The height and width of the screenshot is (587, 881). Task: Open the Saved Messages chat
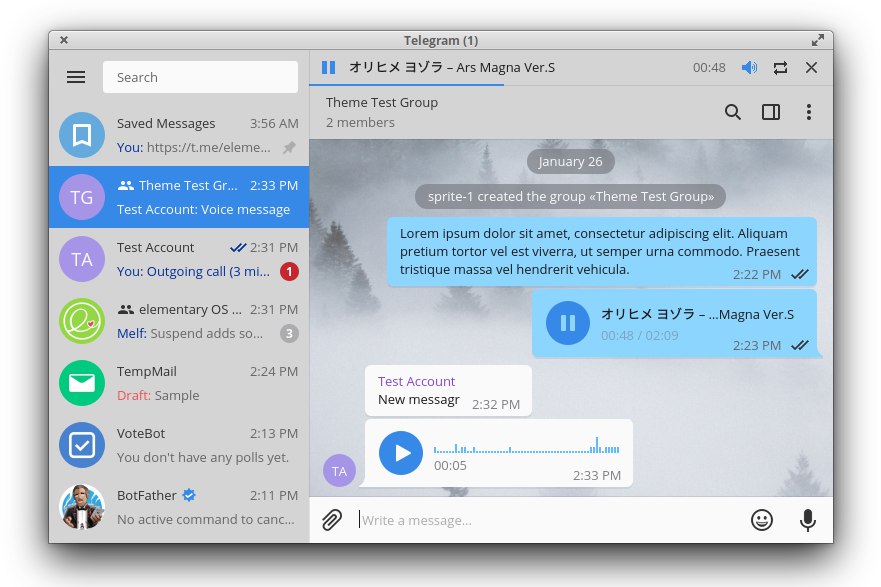point(179,135)
